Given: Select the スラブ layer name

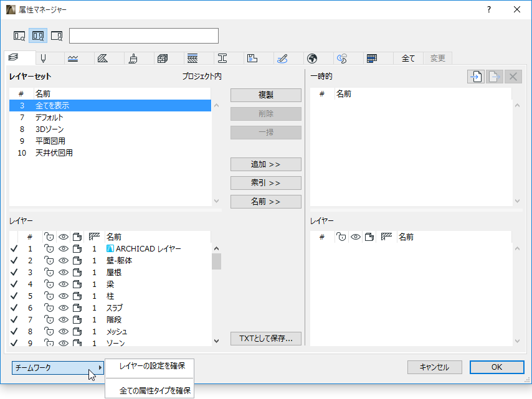Looking at the screenshot, I should tap(115, 308).
